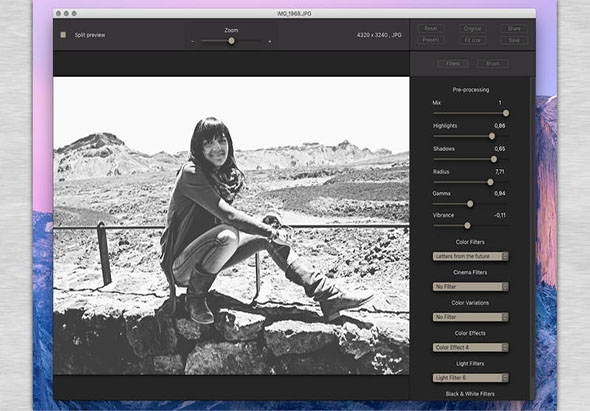Viewport: 590px width, 411px height.
Task: Click the Presets button
Action: point(431,40)
